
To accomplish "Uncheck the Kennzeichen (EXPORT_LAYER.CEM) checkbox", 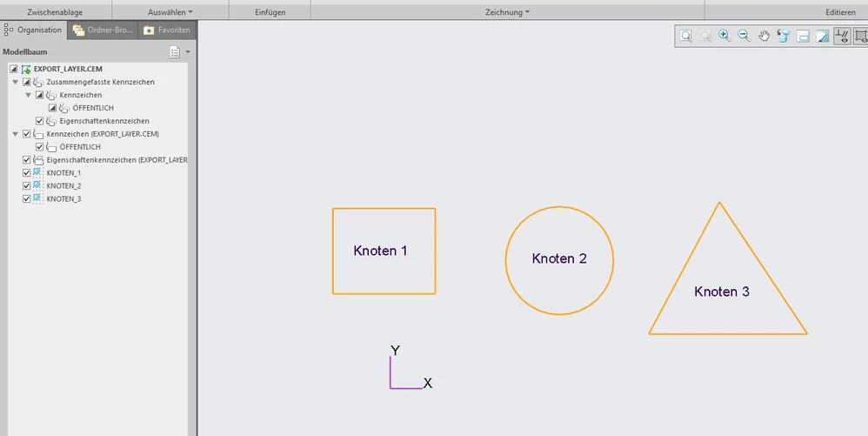I will point(27,133).
